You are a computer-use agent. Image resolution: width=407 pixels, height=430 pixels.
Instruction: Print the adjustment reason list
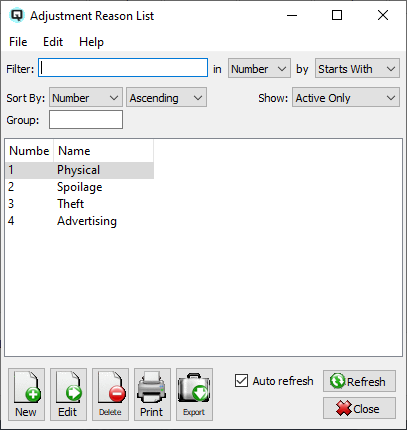point(152,394)
